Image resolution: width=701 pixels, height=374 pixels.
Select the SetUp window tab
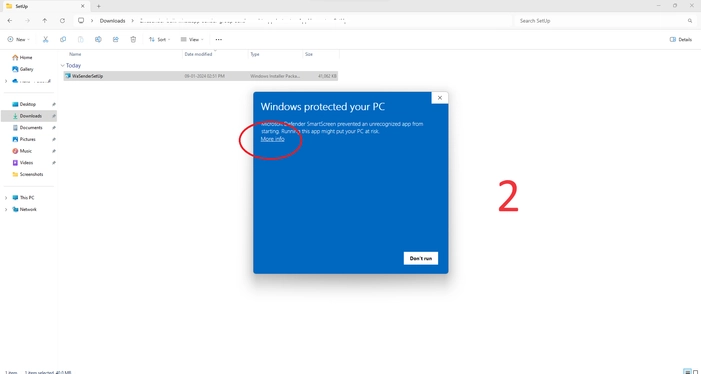tap(45, 6)
